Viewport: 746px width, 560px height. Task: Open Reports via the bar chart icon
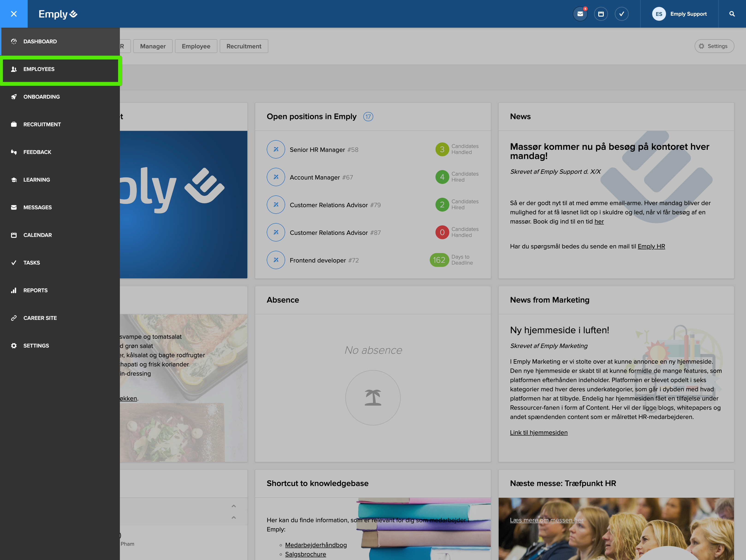coord(14,290)
